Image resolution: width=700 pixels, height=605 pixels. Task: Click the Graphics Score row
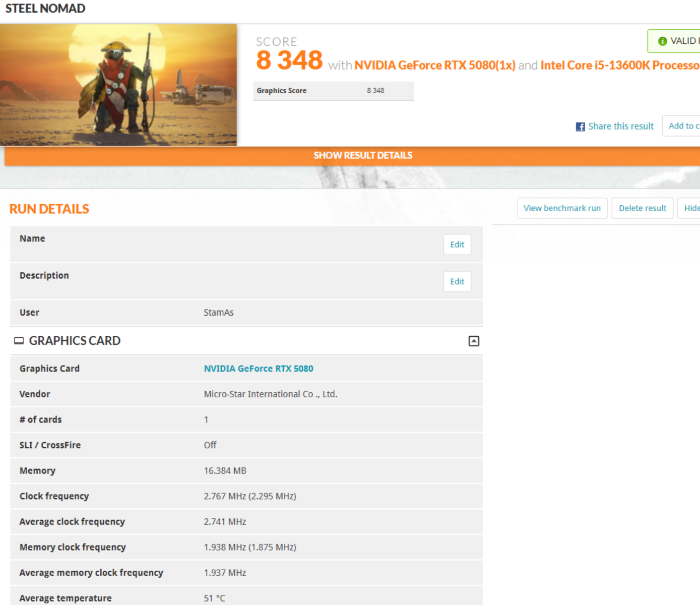click(333, 91)
